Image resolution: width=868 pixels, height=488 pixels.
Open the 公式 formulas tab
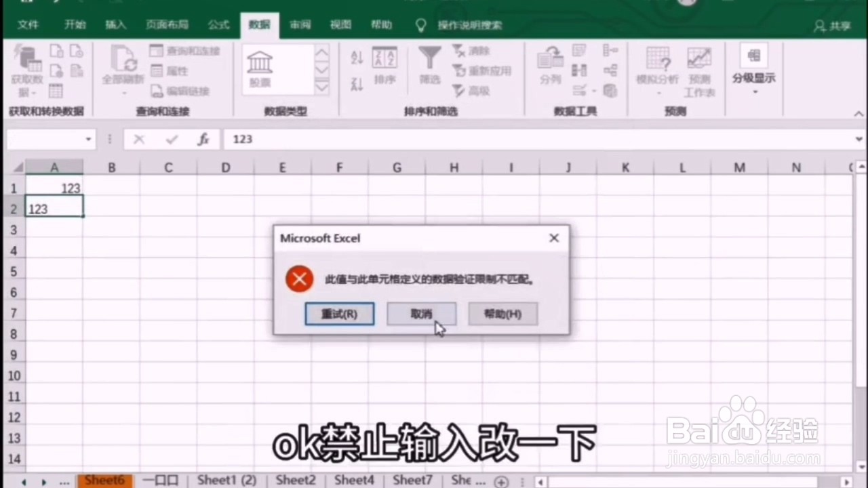click(218, 25)
